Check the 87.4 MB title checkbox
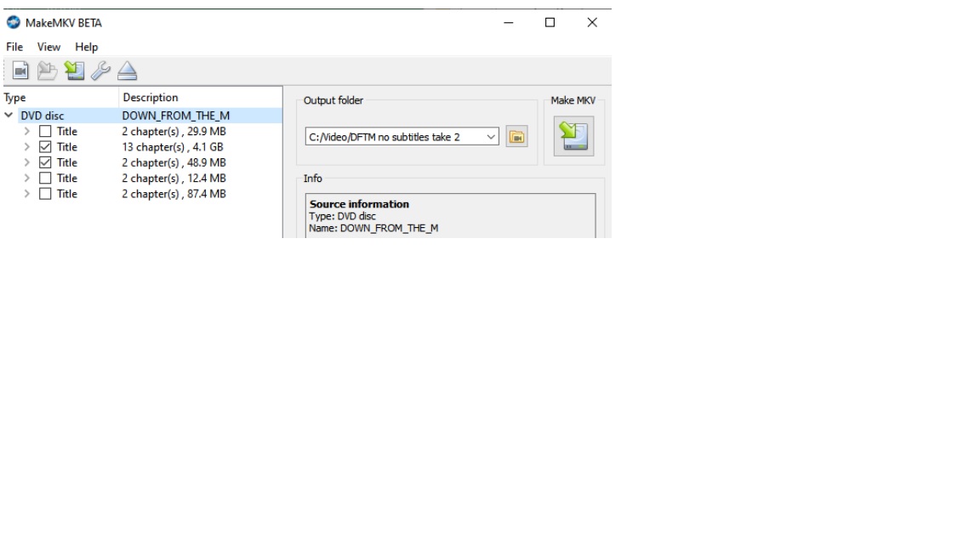The height and width of the screenshot is (551, 980). (46, 194)
